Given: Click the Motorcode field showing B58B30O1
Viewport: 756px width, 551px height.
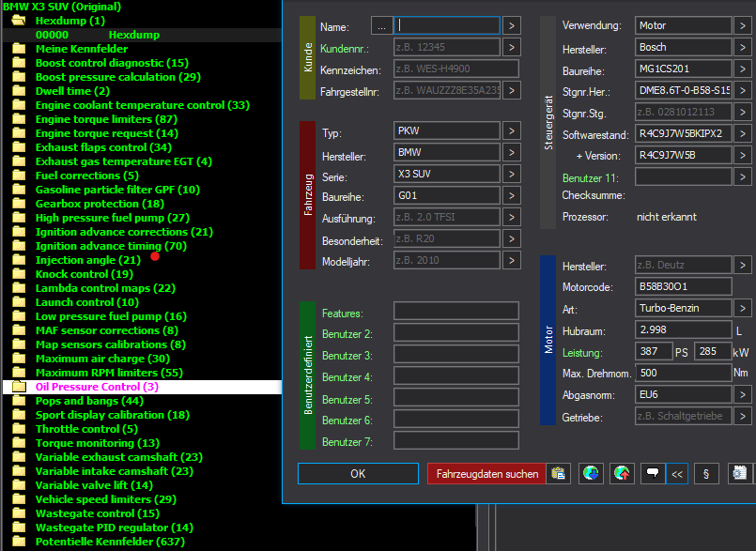Looking at the screenshot, I should (683, 286).
